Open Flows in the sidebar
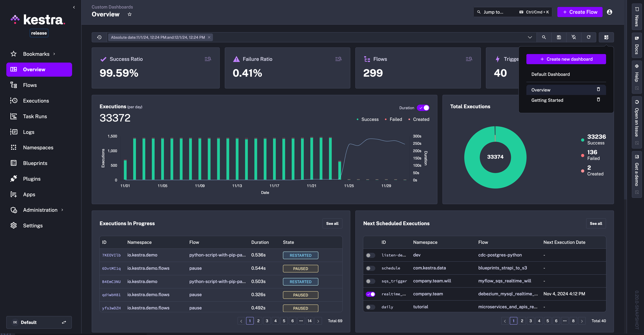 [39, 85]
